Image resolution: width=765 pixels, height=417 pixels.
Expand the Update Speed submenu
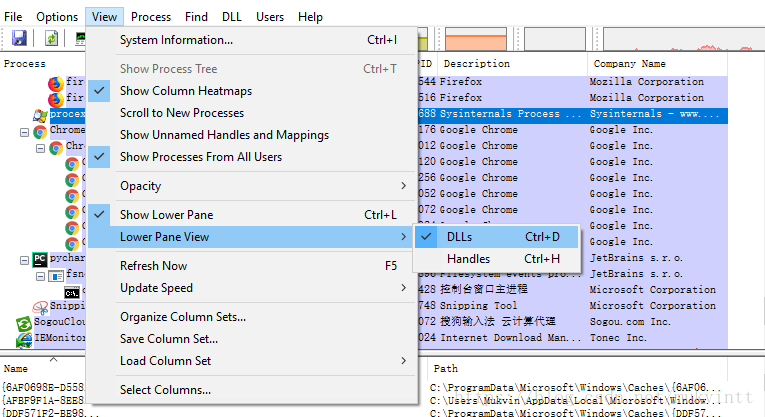(252, 288)
